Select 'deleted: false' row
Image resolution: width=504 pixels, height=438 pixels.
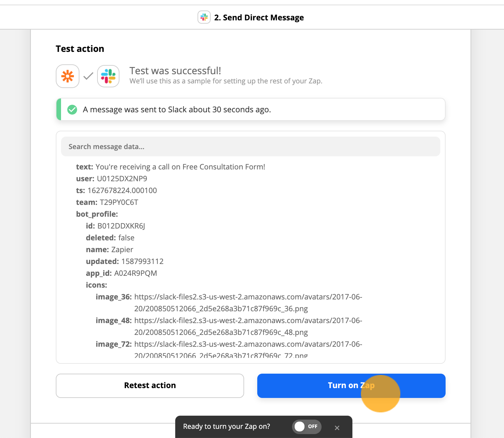tap(110, 238)
